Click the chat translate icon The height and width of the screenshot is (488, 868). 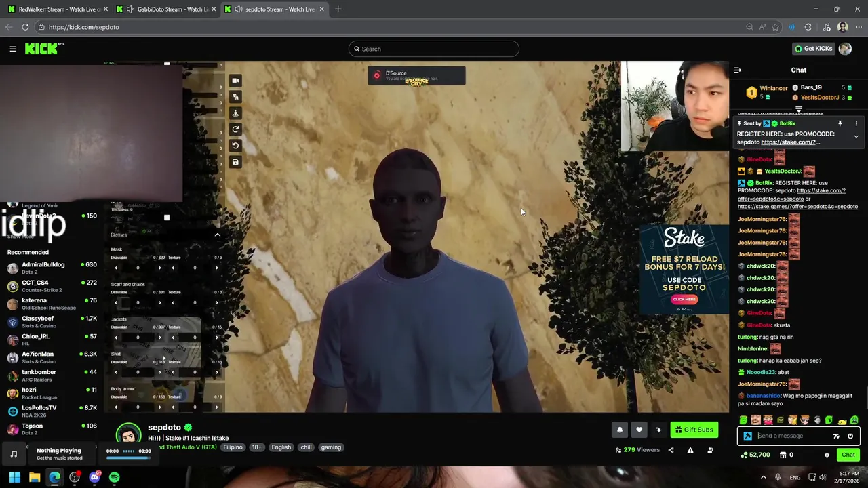836,436
